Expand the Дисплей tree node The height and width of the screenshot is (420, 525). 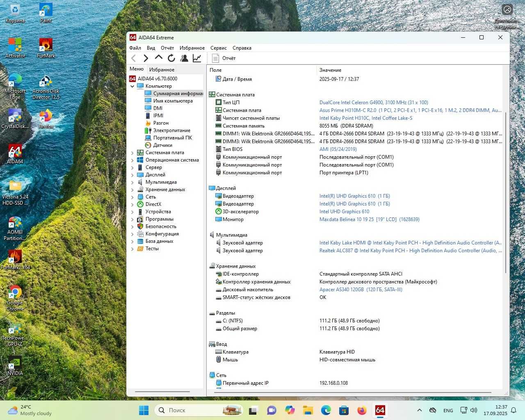tap(132, 175)
